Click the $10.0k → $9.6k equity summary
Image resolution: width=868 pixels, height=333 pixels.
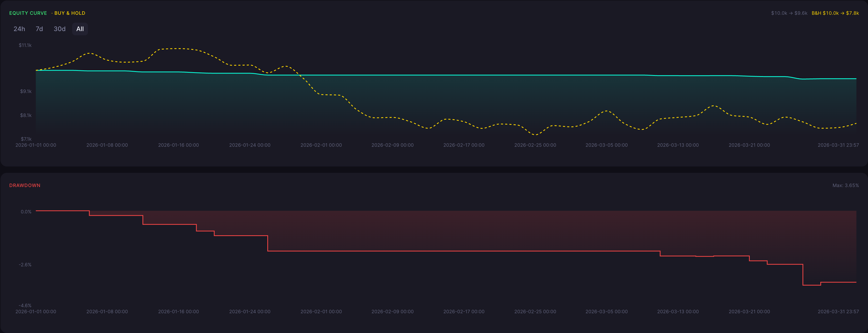point(789,13)
